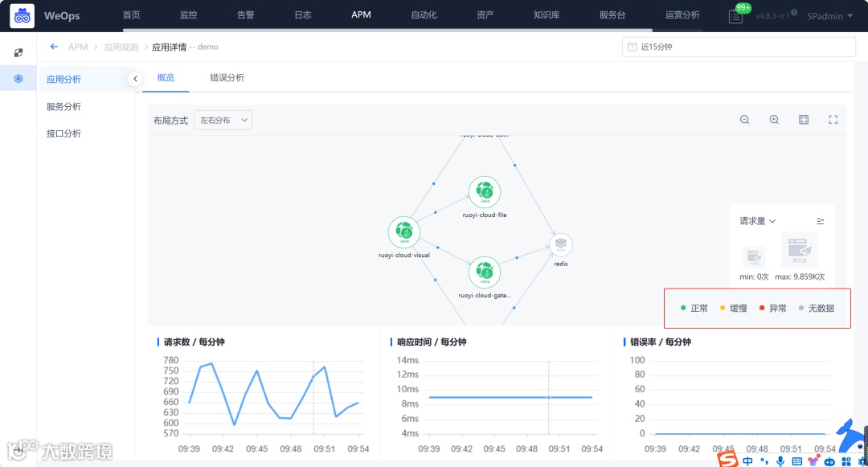Toggle 异常 legend item
Viewport: 868px width, 467px height.
tap(773, 308)
